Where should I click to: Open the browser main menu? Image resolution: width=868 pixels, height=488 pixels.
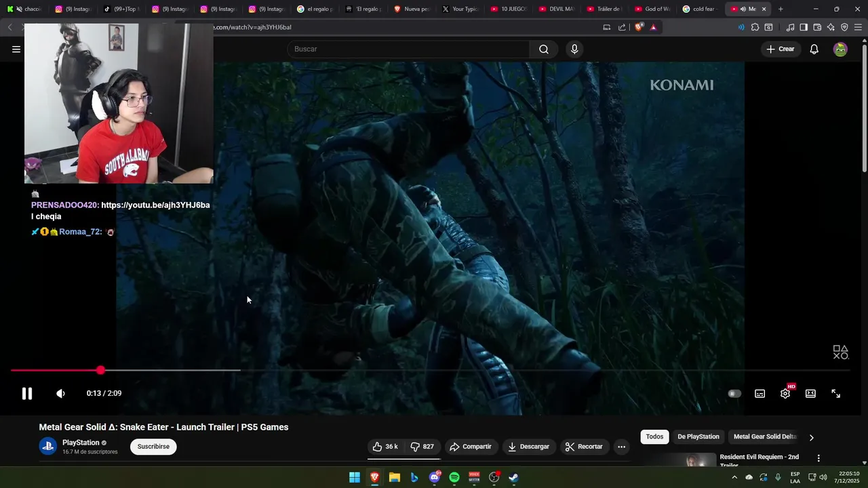tap(858, 27)
